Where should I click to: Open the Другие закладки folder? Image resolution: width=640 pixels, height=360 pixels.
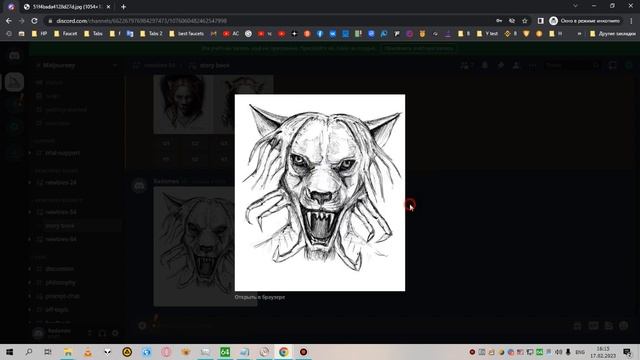(613, 34)
